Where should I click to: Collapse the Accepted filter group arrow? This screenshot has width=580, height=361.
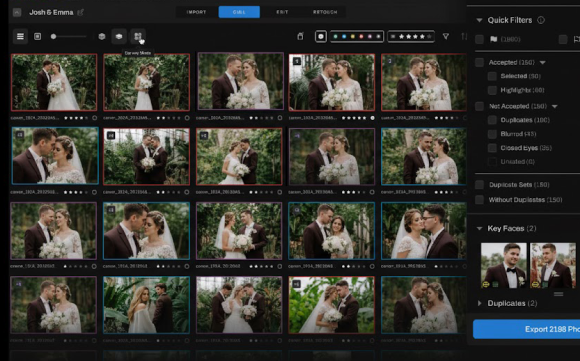[543, 63]
